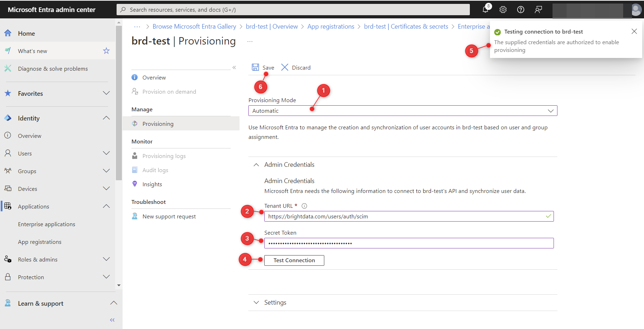Expand the Devices submenu chevron
This screenshot has width=644, height=329.
[x=106, y=188]
